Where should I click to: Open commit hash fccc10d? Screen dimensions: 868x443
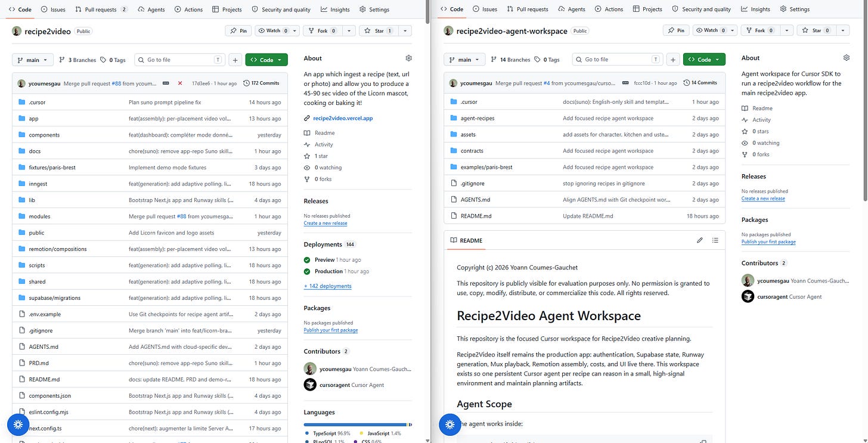(643, 83)
